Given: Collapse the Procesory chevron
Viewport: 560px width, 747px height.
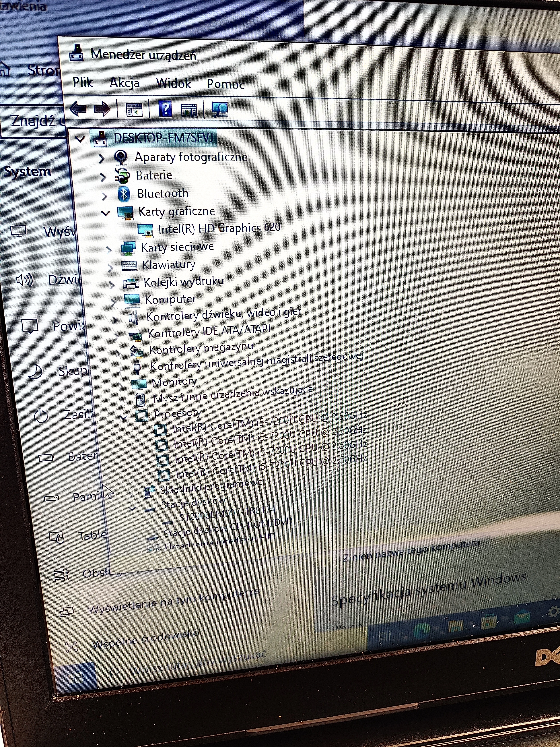Looking at the screenshot, I should [x=124, y=417].
